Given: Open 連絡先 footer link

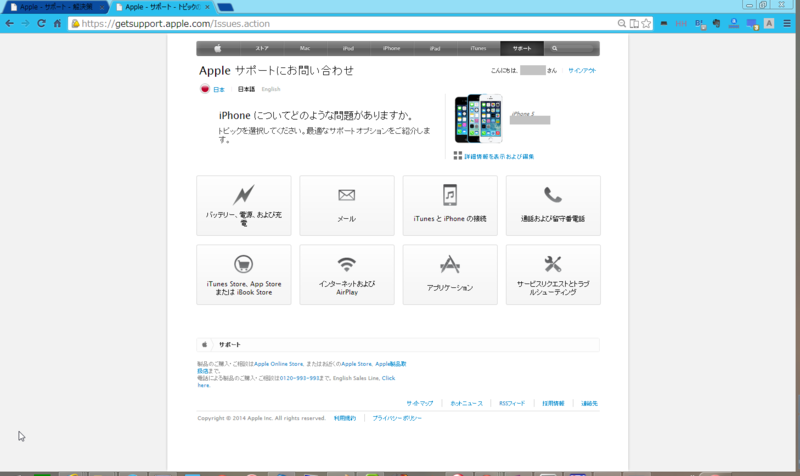Looking at the screenshot, I should pyautogui.click(x=589, y=404).
